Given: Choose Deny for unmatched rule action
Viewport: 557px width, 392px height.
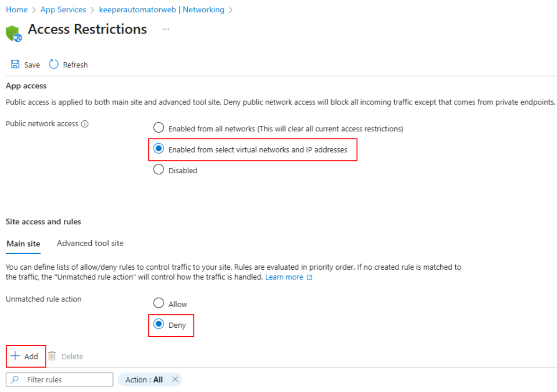Looking at the screenshot, I should [159, 324].
